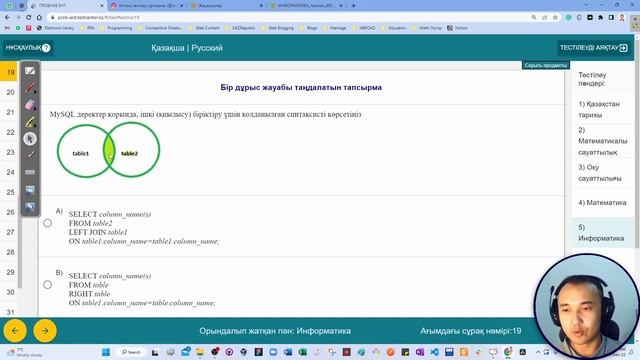Open the Web Content bookmarks folder
The height and width of the screenshot is (360, 640).
tap(203, 28)
